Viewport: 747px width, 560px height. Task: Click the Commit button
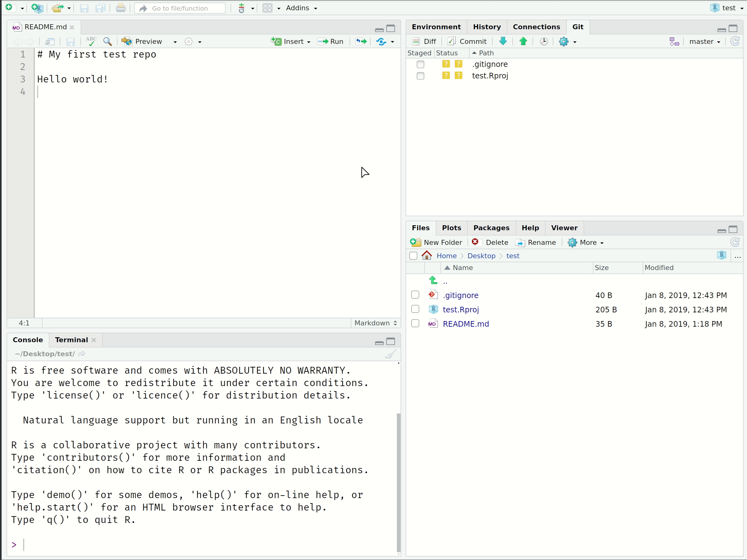point(467,41)
